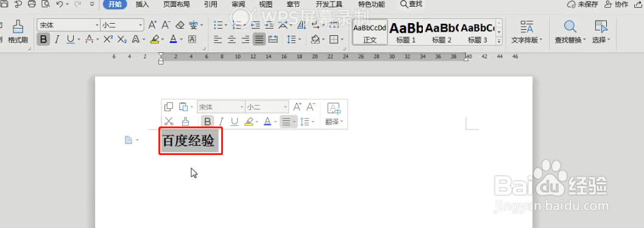
Task: Decrease font size in the ribbon
Action: (x=166, y=25)
